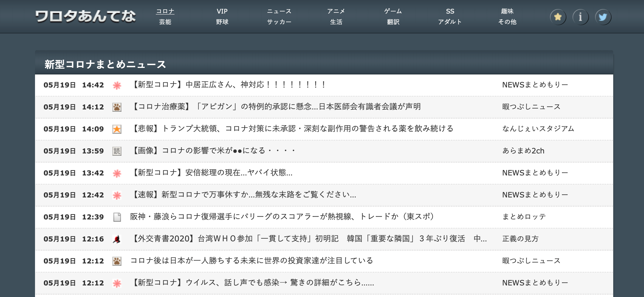Click the asterisk icon on ウイルス、話し声 row

click(x=117, y=283)
